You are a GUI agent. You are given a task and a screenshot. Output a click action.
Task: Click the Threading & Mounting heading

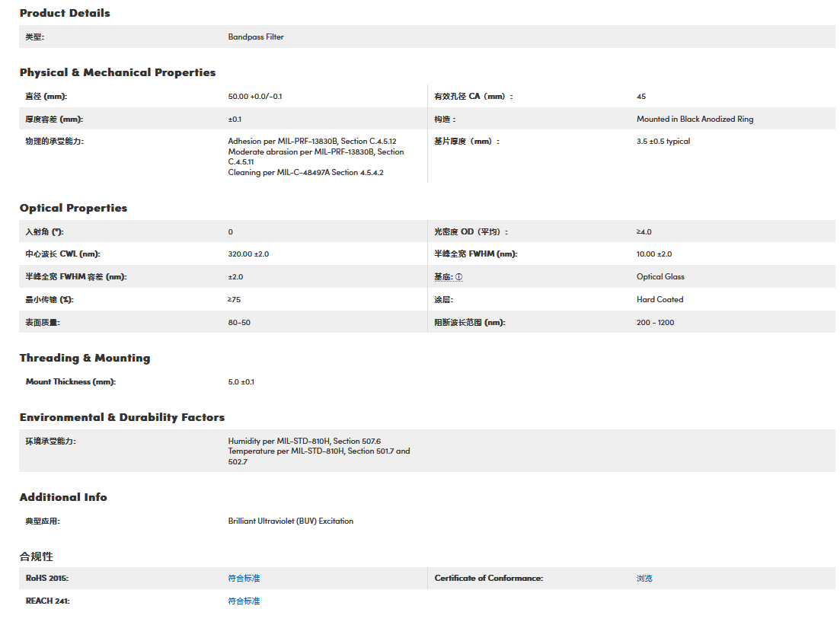click(x=85, y=358)
